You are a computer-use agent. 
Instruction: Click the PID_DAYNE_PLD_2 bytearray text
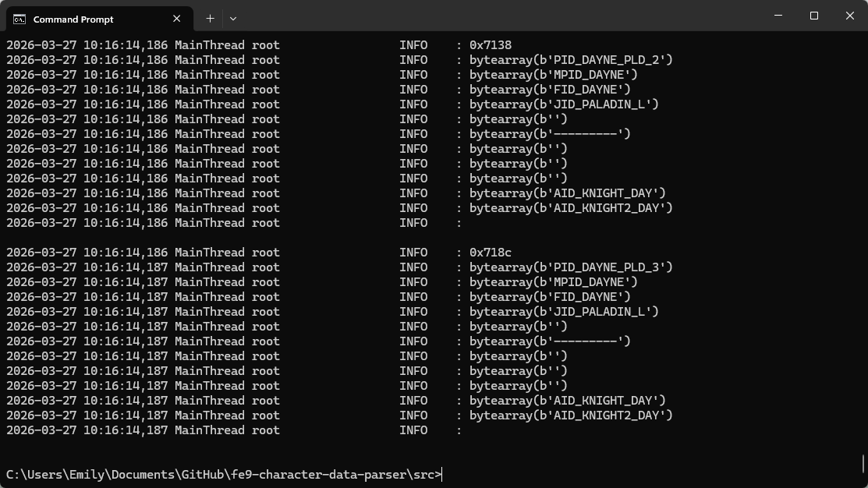570,60
